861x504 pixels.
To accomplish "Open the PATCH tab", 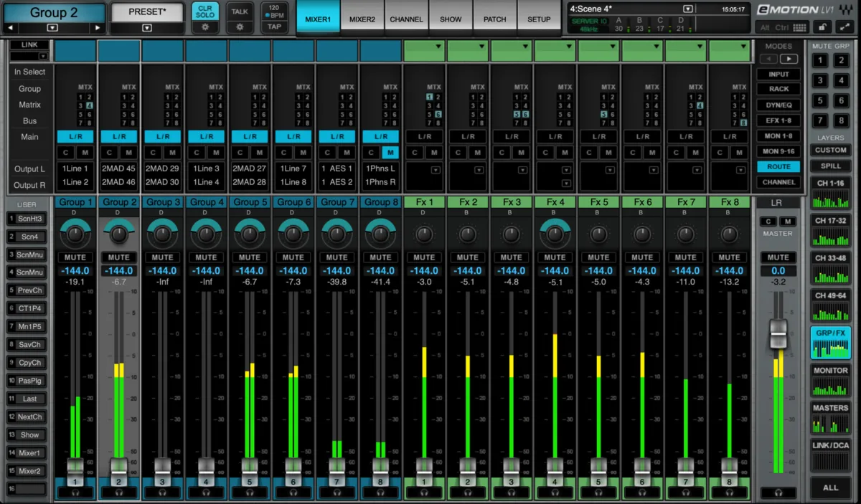I will pyautogui.click(x=494, y=19).
